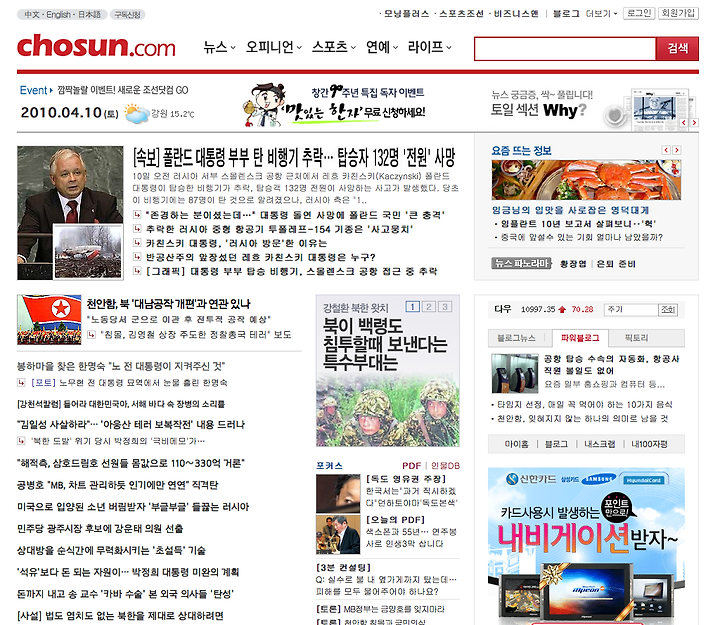
Task: Click the 독도 영유권 주장 thumbnail
Action: pos(338,494)
